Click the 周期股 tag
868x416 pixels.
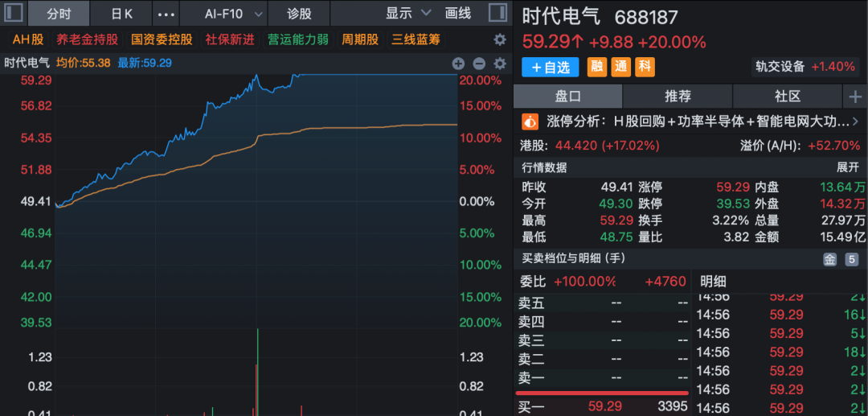tap(360, 40)
